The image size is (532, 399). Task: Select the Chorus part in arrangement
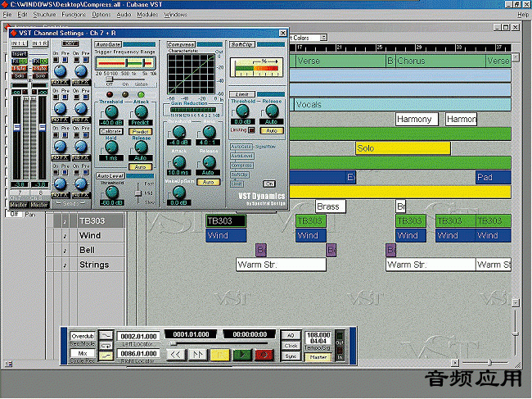pyautogui.click(x=440, y=61)
